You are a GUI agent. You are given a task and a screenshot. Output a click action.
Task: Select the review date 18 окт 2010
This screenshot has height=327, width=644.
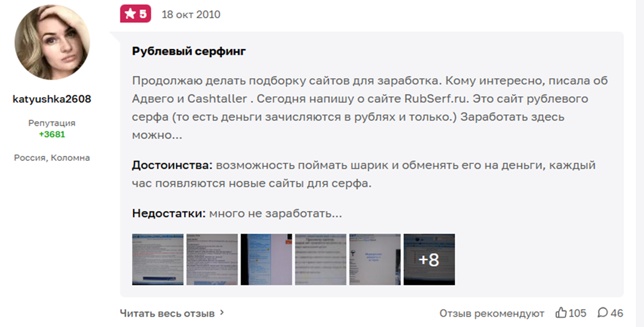click(x=191, y=14)
